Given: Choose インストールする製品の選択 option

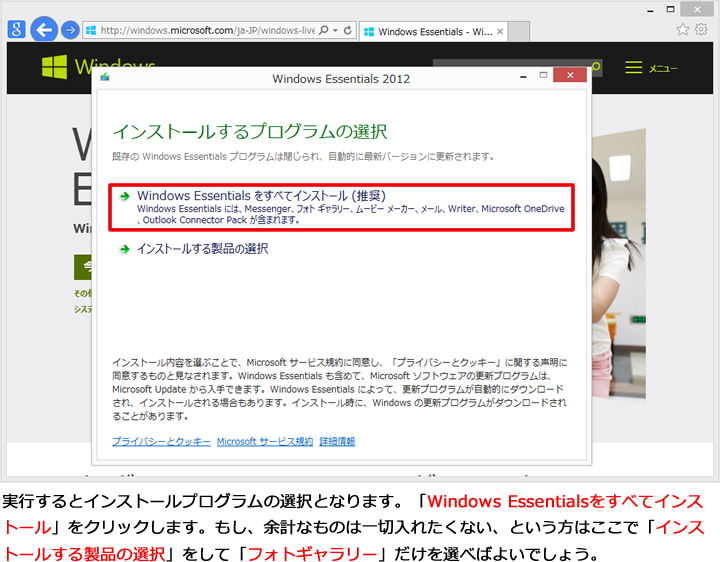Looking at the screenshot, I should click(x=202, y=249).
